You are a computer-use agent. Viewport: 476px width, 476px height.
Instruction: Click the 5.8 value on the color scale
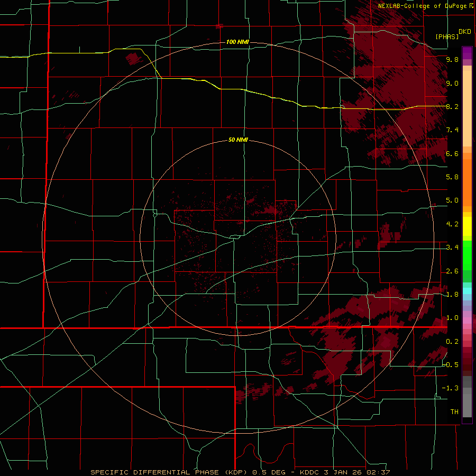click(x=452, y=177)
